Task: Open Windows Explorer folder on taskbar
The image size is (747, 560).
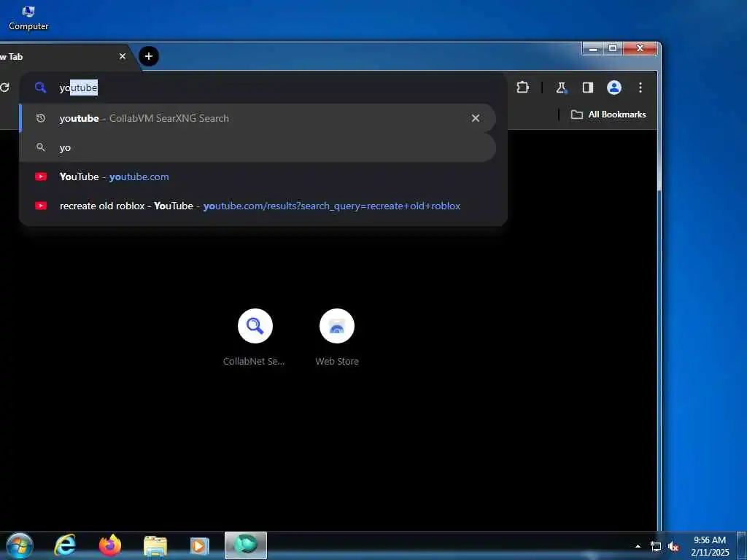Action: pyautogui.click(x=155, y=545)
